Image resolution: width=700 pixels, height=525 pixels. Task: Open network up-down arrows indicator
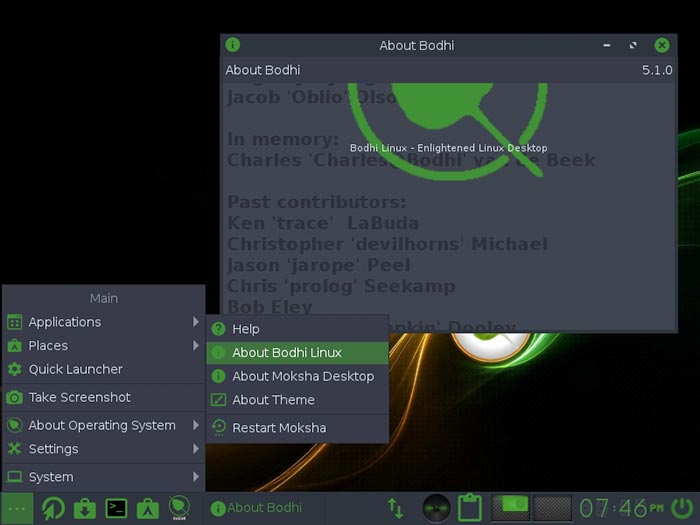pyautogui.click(x=395, y=508)
